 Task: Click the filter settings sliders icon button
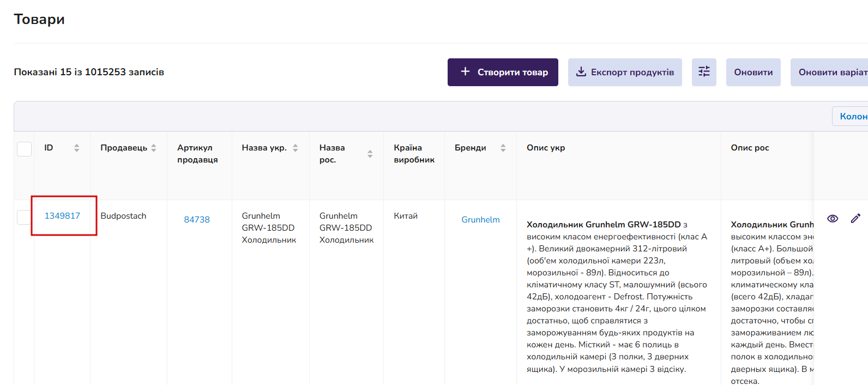(704, 72)
